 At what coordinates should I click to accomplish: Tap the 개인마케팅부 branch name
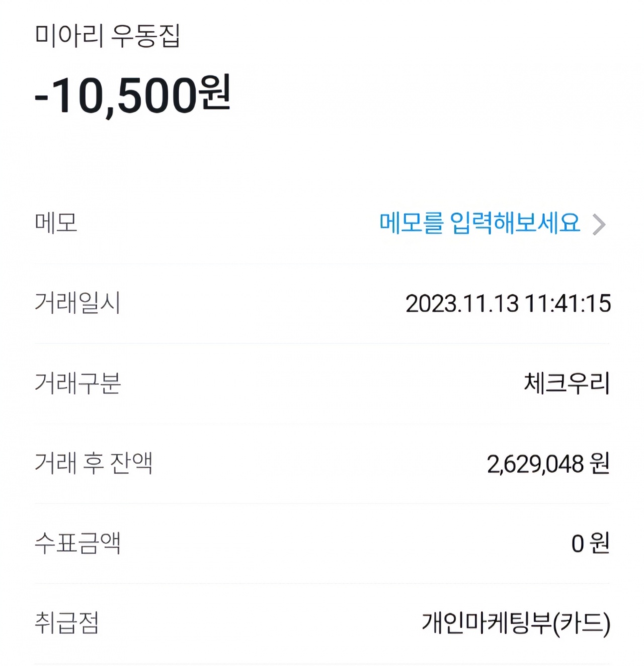[x=486, y=623]
